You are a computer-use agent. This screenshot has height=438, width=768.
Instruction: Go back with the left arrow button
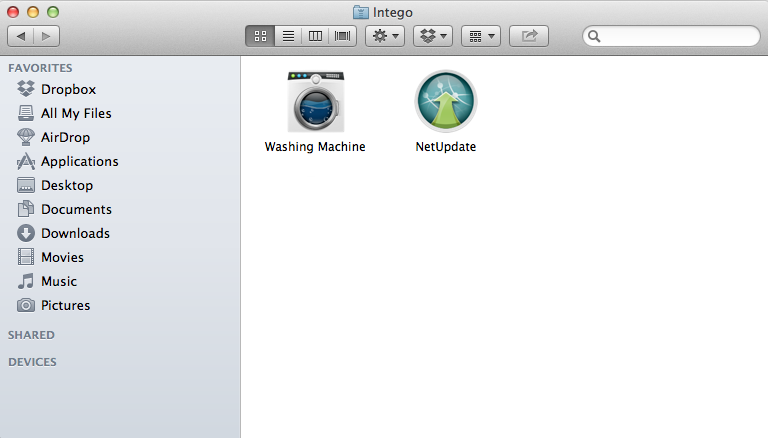[x=21, y=36]
